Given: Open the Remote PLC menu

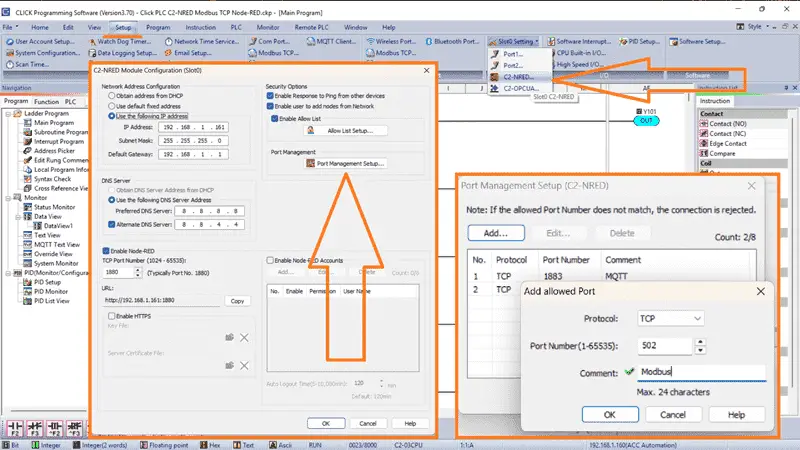Looking at the screenshot, I should pos(312,27).
